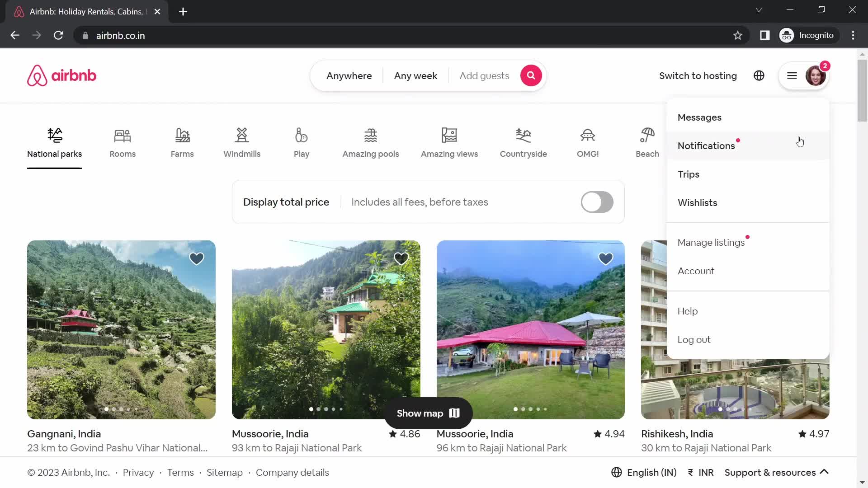Image resolution: width=868 pixels, height=488 pixels.
Task: Open the Privacy footer link
Action: click(138, 472)
